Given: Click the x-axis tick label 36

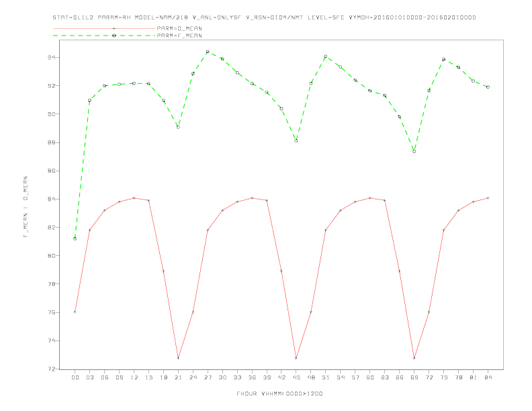Looking at the screenshot, I should tap(252, 377).
